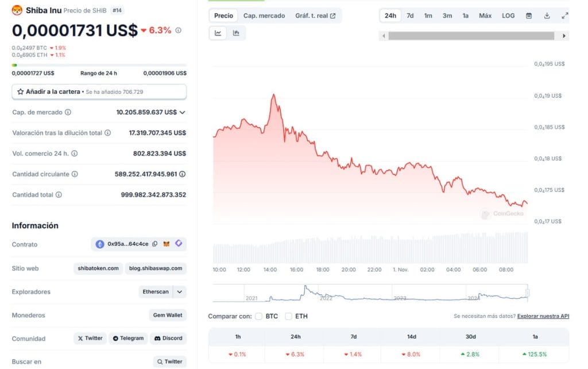Open Explorar nuestra API link

pyautogui.click(x=543, y=317)
